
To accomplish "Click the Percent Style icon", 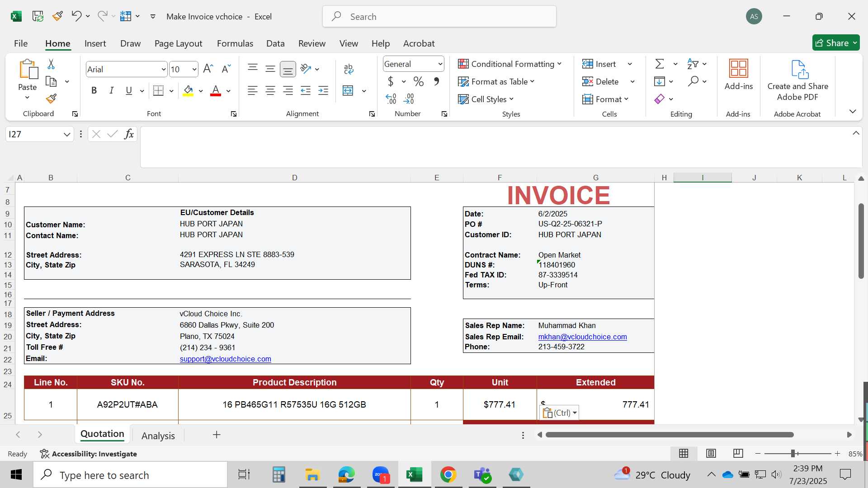I will 419,82.
